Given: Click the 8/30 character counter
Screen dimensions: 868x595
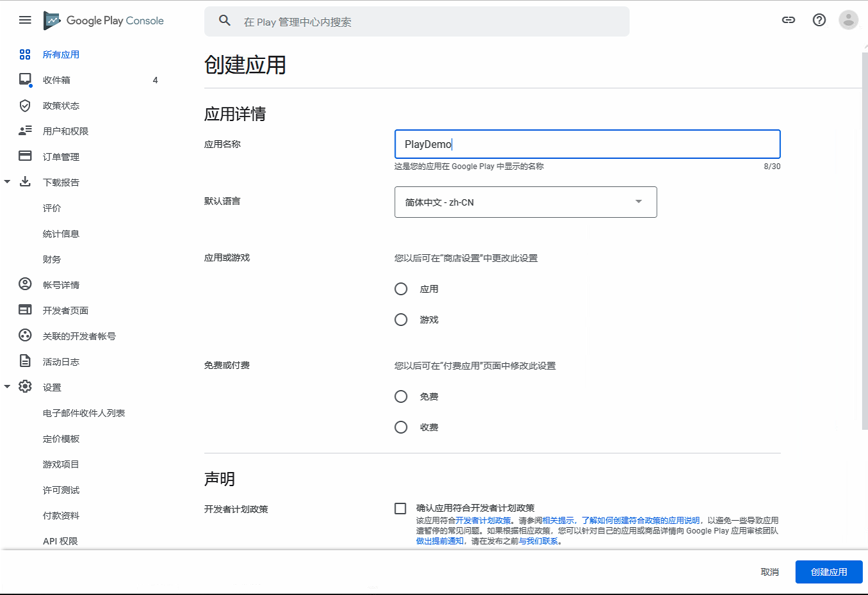Looking at the screenshot, I should pyautogui.click(x=772, y=167).
